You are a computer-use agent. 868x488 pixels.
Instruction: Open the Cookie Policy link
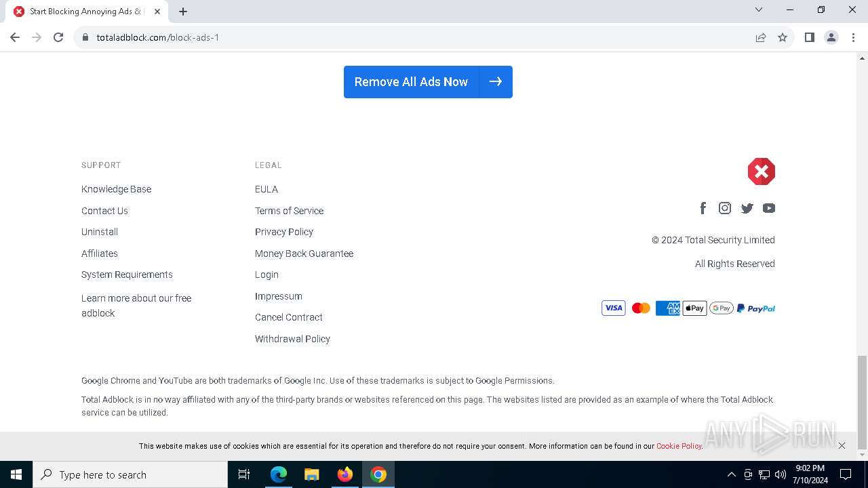coord(679,446)
